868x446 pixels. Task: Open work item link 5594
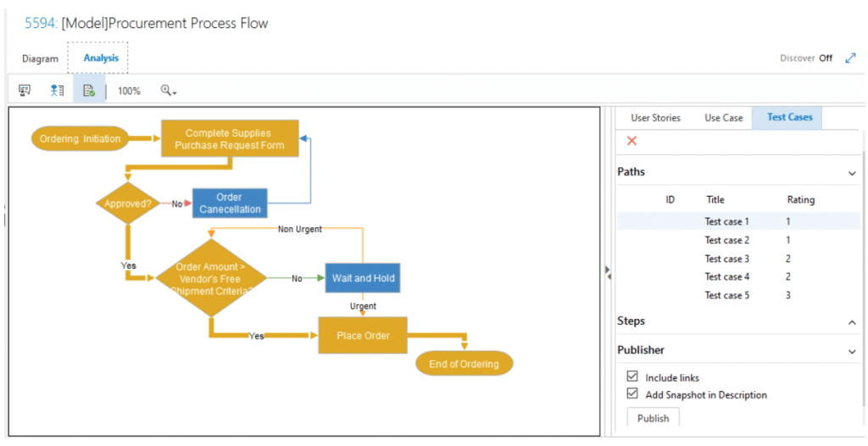tap(41, 23)
